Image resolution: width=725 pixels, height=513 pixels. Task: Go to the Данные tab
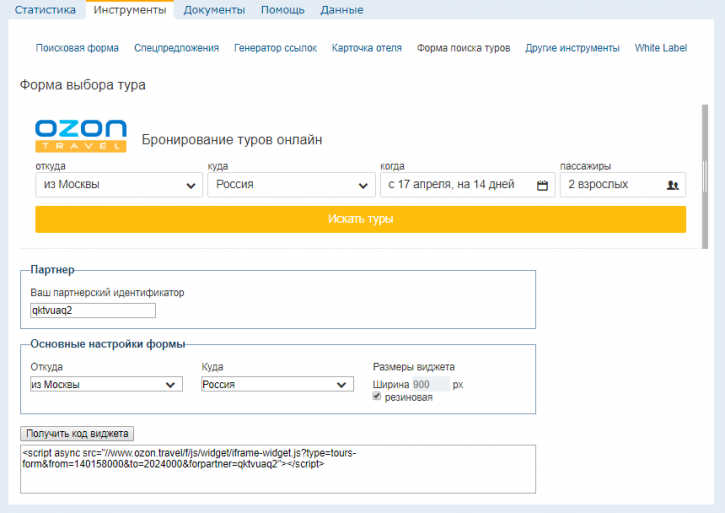pos(342,10)
